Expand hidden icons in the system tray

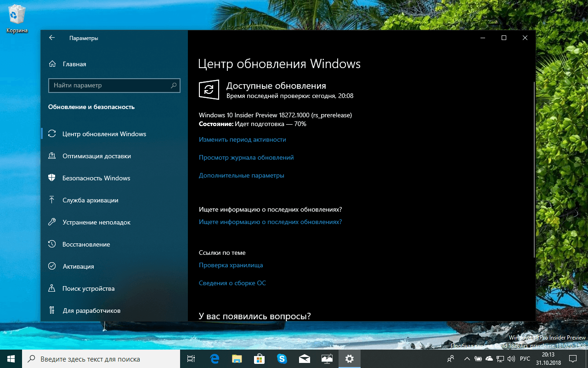467,358
